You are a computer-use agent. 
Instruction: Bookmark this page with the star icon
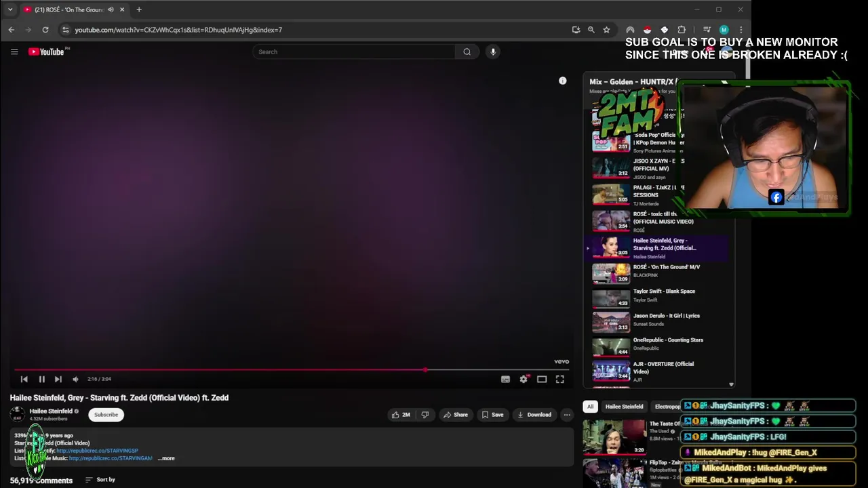[x=606, y=30]
